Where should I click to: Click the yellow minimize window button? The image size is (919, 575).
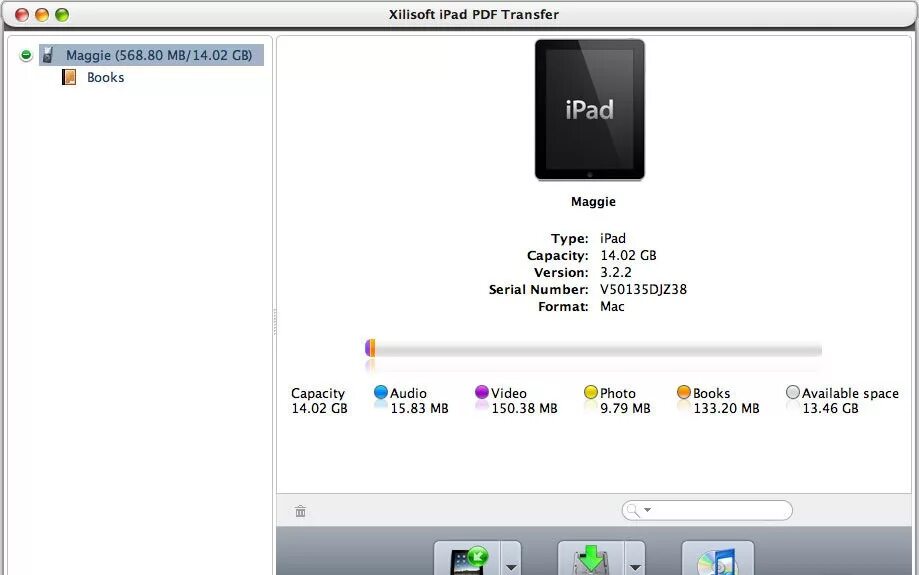42,15
